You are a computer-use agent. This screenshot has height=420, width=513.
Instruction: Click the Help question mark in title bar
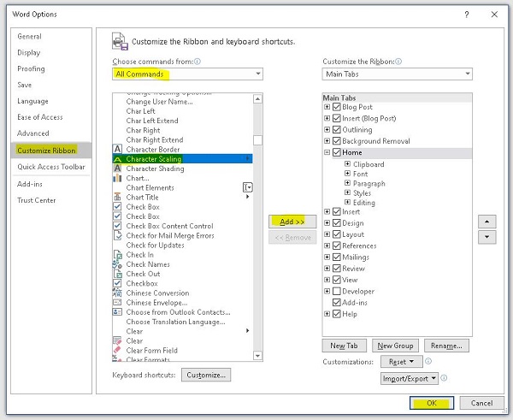pos(467,15)
